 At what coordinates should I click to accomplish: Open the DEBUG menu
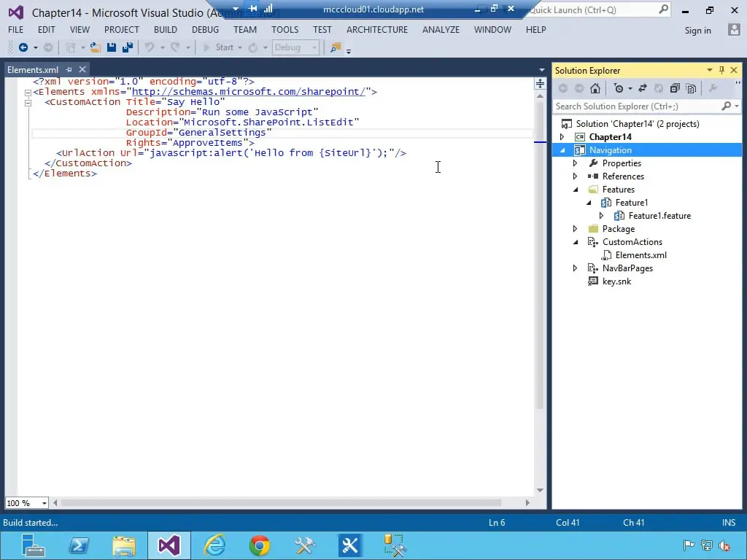pyautogui.click(x=205, y=29)
